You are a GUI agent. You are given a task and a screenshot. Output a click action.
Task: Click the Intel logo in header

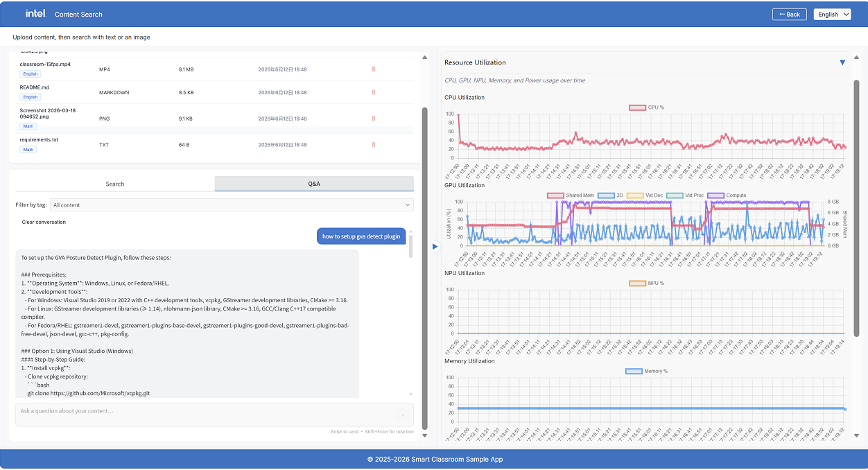click(x=36, y=13)
